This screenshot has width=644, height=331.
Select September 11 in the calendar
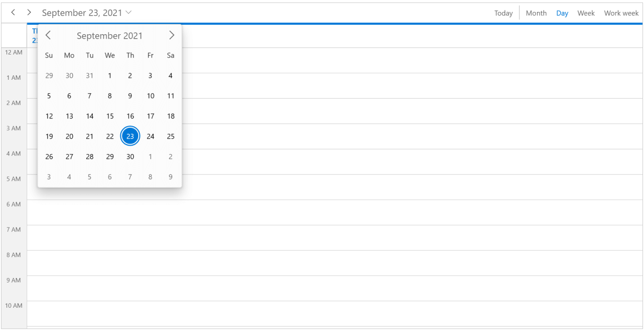tap(171, 96)
